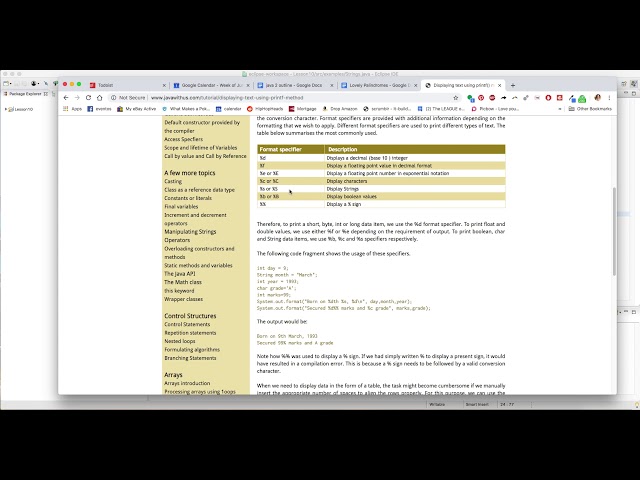Open the scramblr bookmark
640x480 pixels.
387,109
